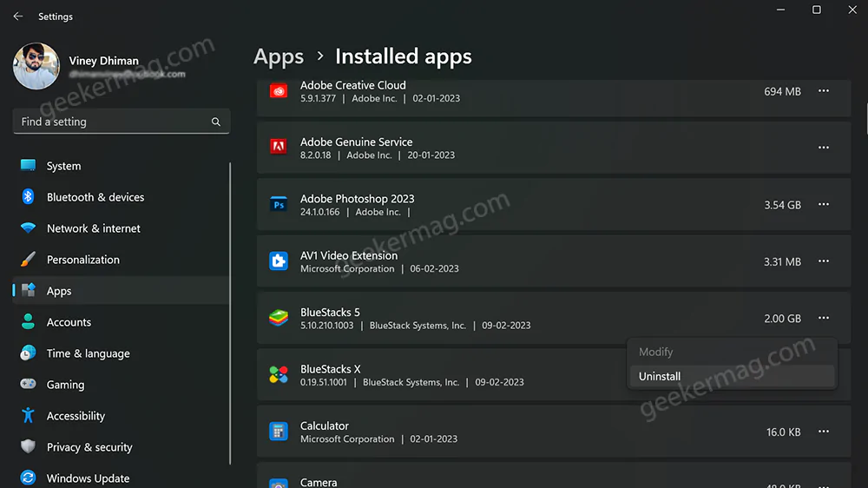Go to Accessibility label
Image resolution: width=868 pixels, height=488 pixels.
coord(76,416)
